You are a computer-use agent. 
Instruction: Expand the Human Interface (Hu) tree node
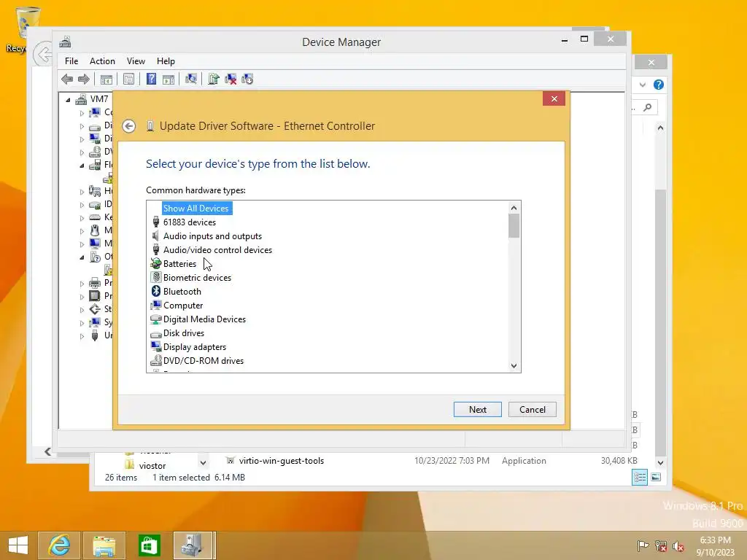[x=82, y=192]
